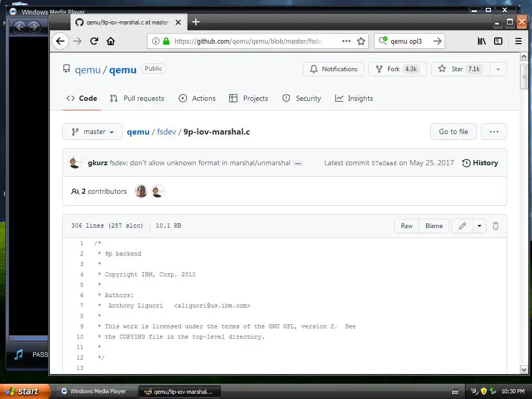Open second contributor avatar

point(158,191)
